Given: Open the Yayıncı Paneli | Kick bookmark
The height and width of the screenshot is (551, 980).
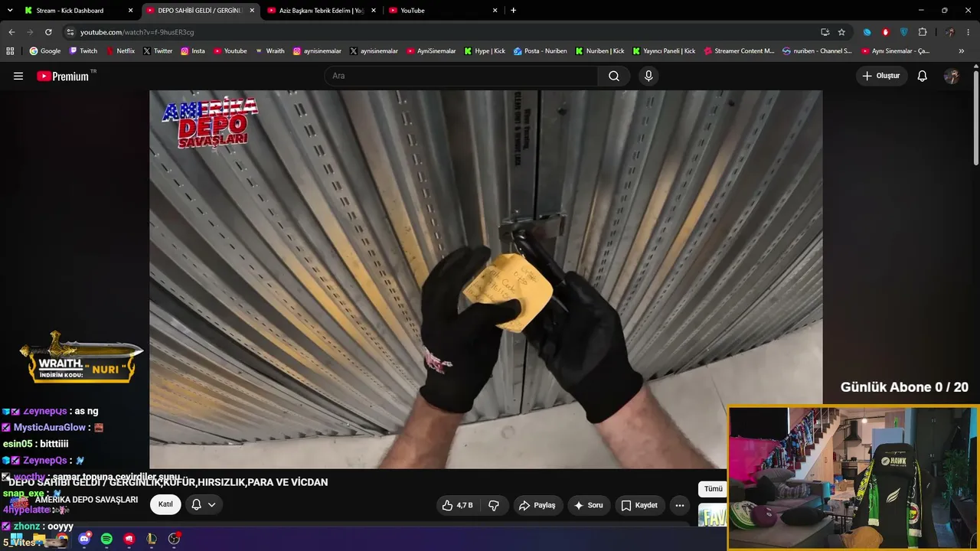Looking at the screenshot, I should 664,51.
